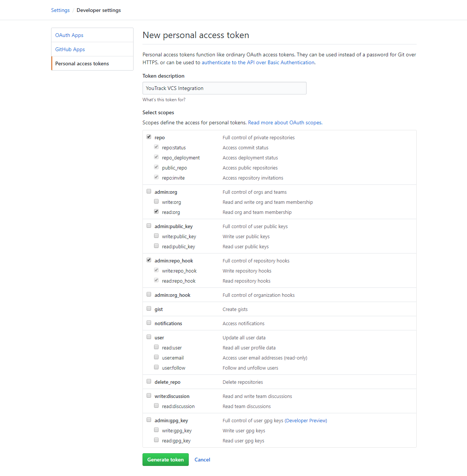467x476 pixels.
Task: Enable the admin:org scope
Action: 149,191
